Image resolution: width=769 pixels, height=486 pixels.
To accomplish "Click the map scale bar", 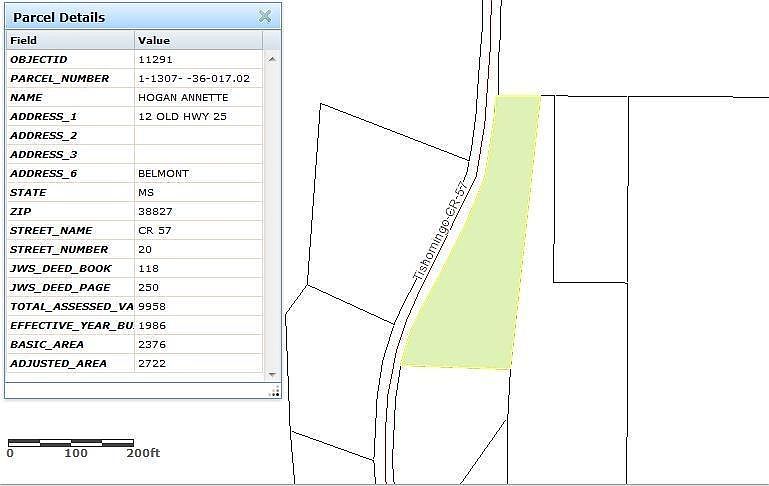I will [71, 442].
